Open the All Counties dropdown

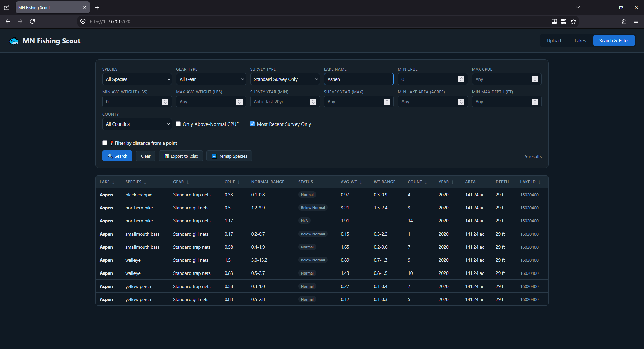(137, 124)
